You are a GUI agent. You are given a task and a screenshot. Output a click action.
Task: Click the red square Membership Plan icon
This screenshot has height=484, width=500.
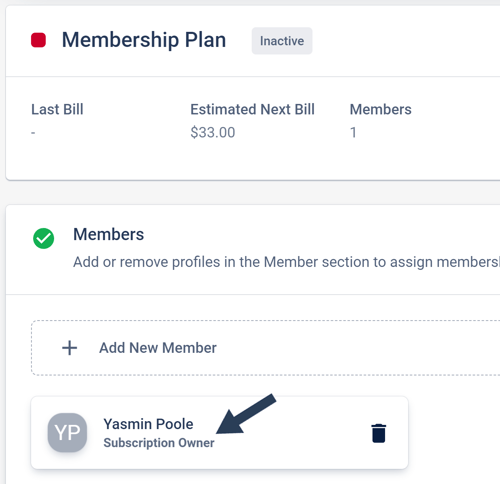[x=38, y=40]
